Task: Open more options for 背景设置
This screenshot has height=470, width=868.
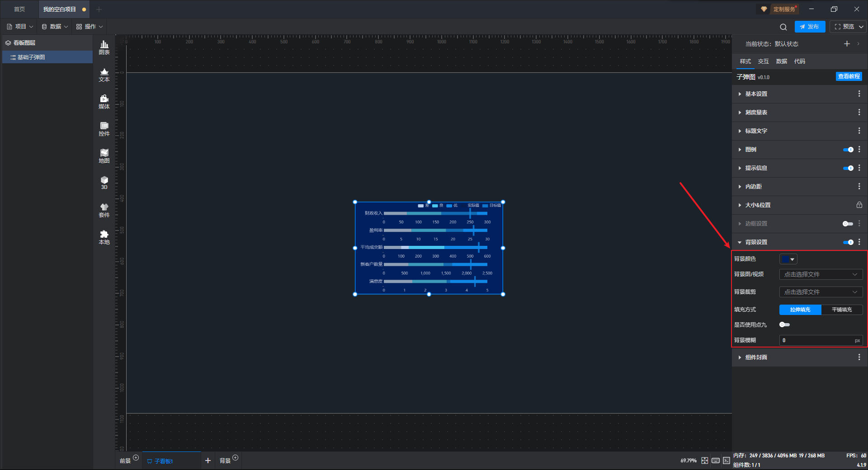Action: click(x=859, y=242)
